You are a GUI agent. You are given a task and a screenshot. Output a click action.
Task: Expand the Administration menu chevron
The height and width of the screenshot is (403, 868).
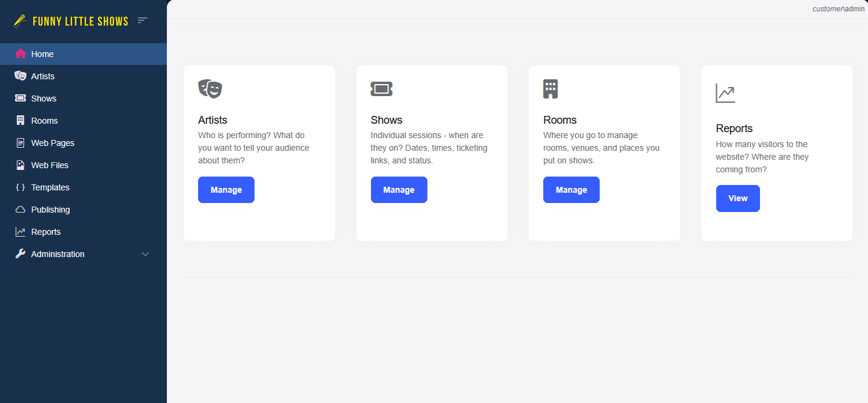(145, 254)
